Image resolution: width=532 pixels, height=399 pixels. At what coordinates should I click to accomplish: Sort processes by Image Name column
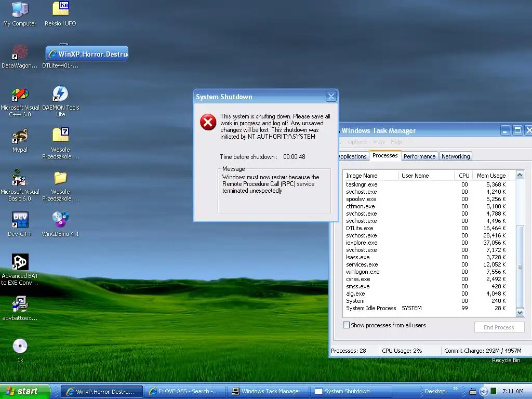(x=370, y=176)
